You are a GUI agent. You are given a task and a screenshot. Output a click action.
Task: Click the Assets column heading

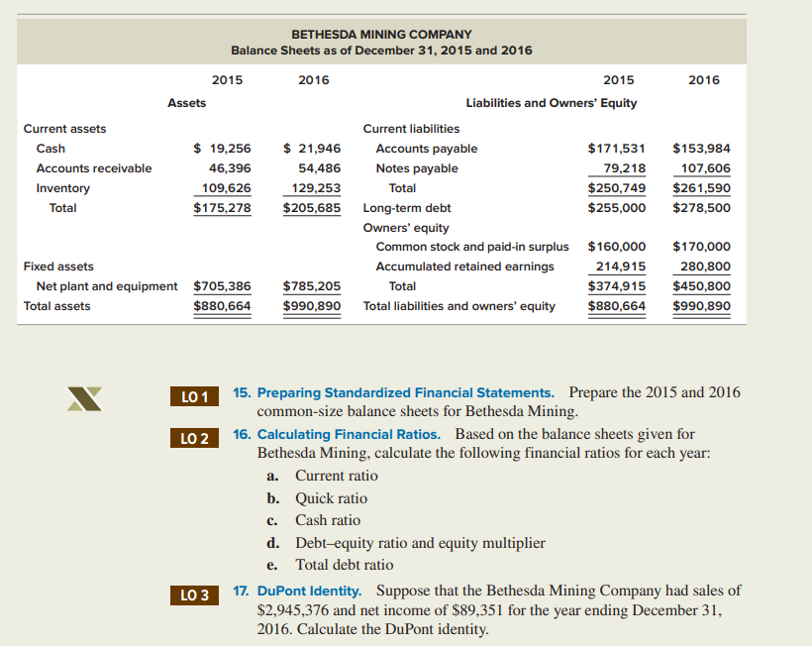187,103
